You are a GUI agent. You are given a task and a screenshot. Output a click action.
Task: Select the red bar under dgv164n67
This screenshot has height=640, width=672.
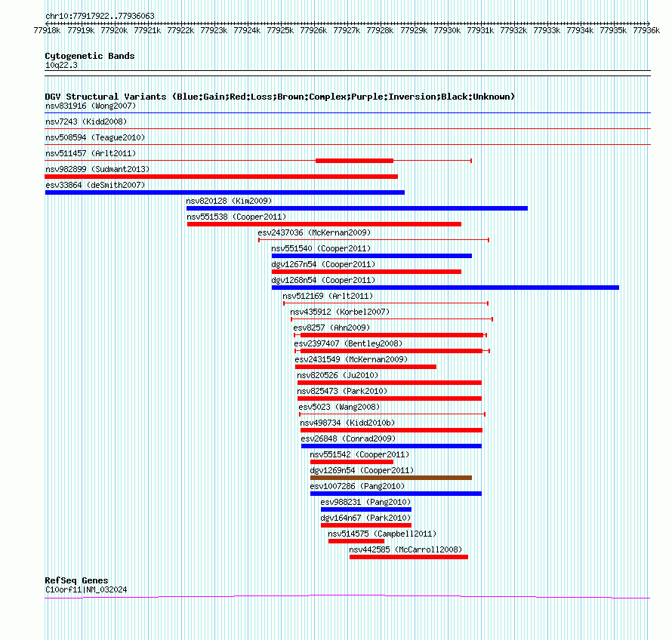(x=366, y=525)
